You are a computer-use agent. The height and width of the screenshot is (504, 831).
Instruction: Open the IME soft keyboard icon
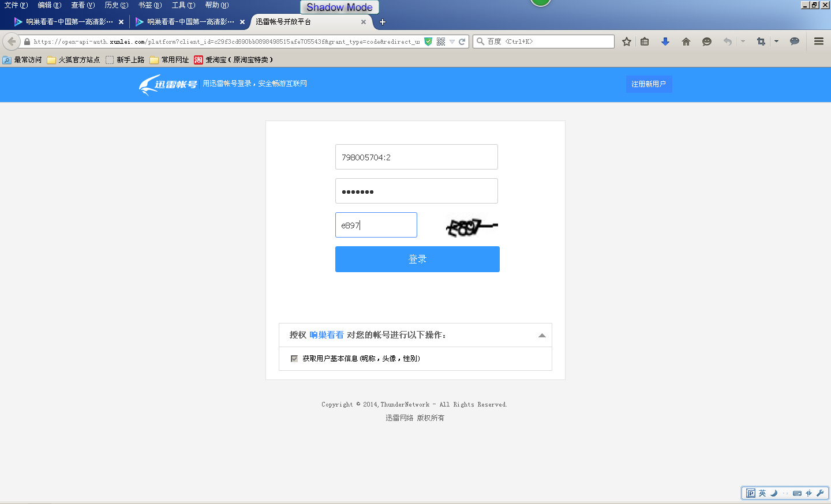tap(797, 493)
